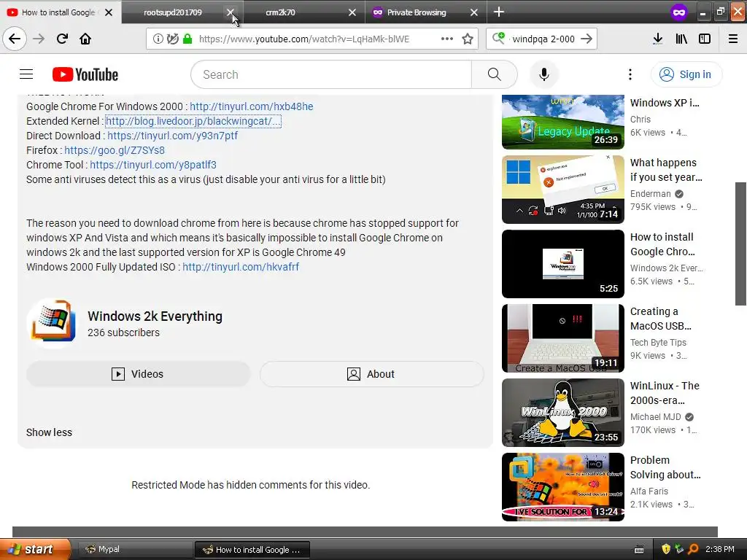
Task: Open the browser home page
Action: (x=85, y=39)
